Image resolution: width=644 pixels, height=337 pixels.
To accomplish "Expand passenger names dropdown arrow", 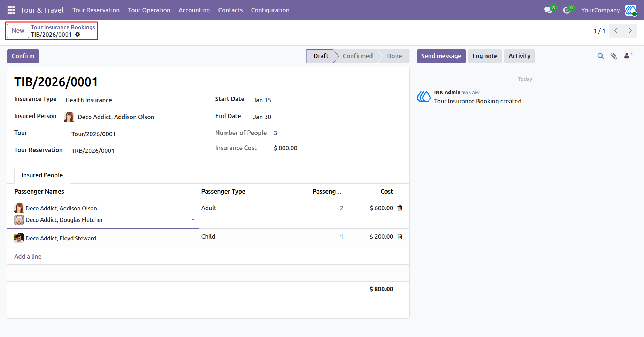I will pyautogui.click(x=193, y=220).
